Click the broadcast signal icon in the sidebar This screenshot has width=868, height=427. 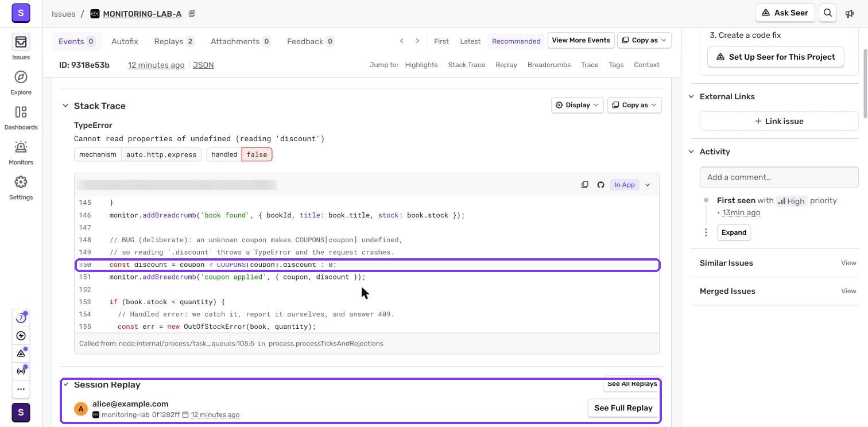coord(21,371)
